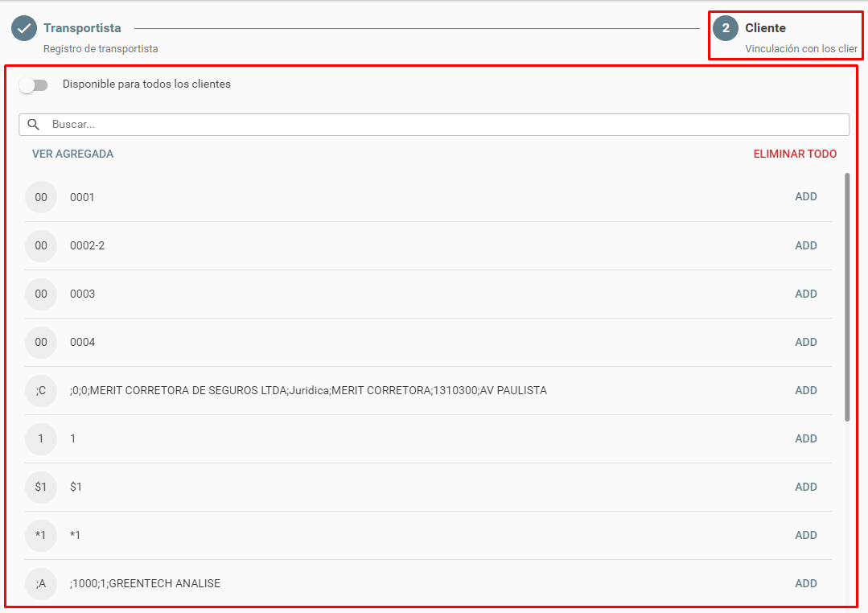Select the Transportista step label
Image resolution: width=868 pixels, height=613 pixels.
[83, 27]
